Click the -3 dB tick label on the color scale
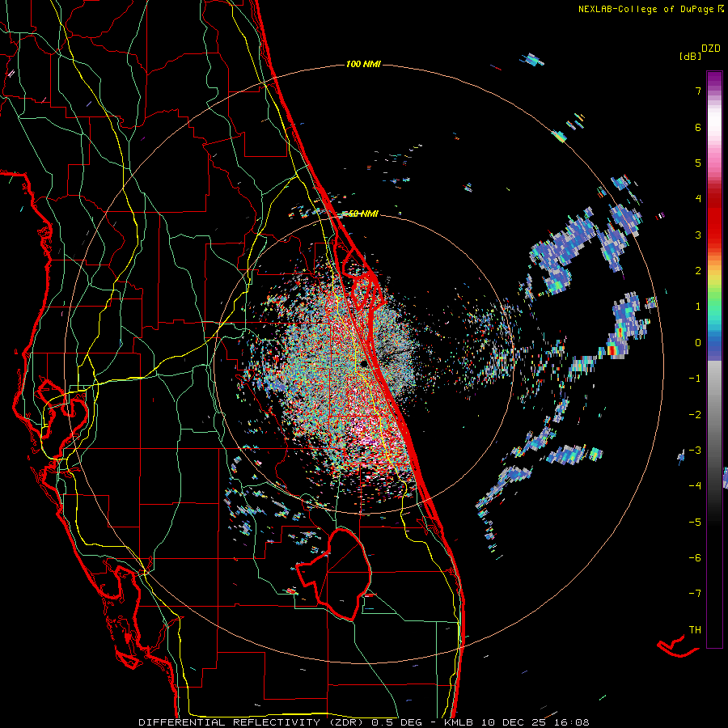 [x=695, y=451]
